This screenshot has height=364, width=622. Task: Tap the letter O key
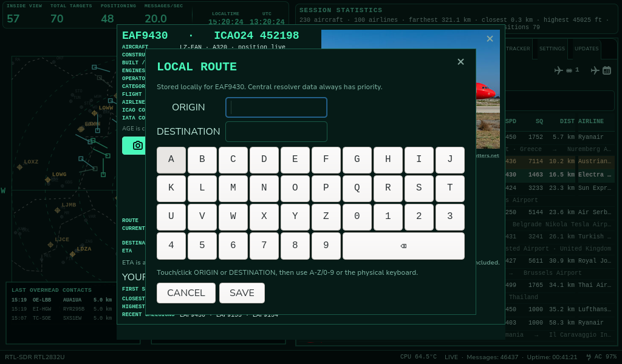coord(295,189)
